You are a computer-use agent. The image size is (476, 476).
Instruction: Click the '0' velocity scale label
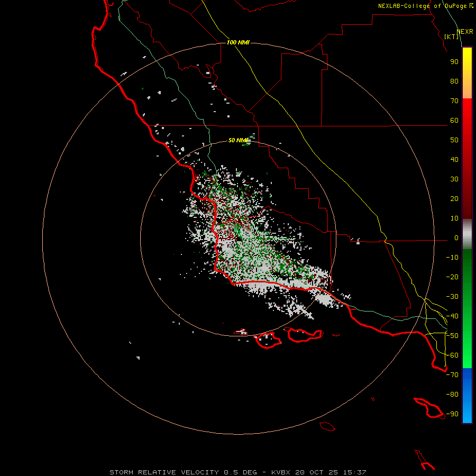pyautogui.click(x=456, y=238)
